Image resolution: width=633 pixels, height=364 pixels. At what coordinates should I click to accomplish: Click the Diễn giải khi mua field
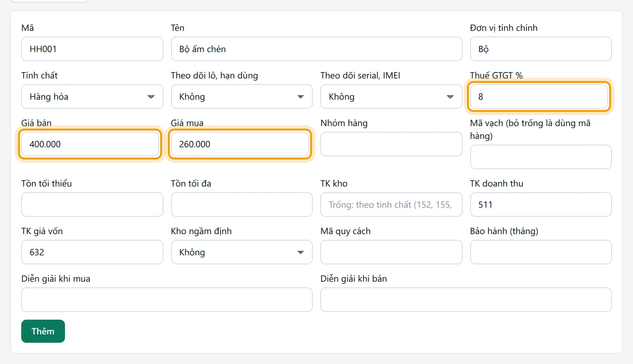[167, 300]
